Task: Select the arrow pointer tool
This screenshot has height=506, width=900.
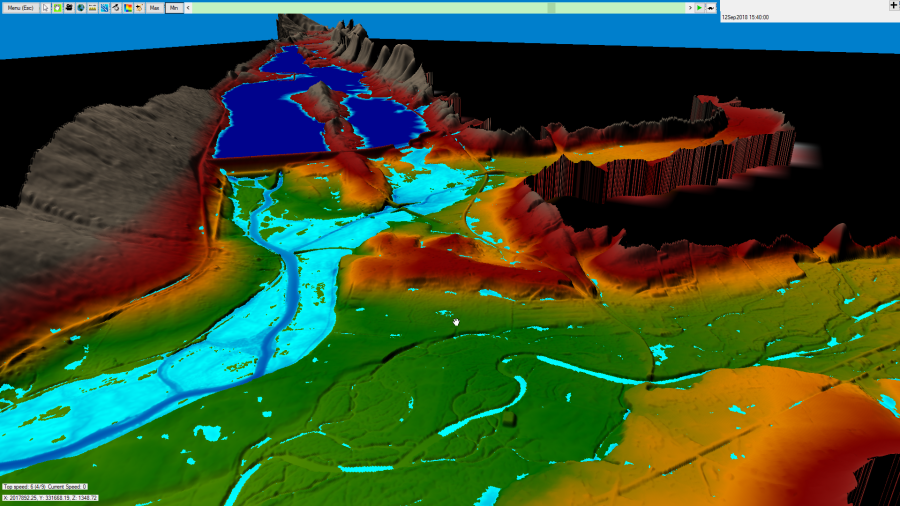Action: 46,7
